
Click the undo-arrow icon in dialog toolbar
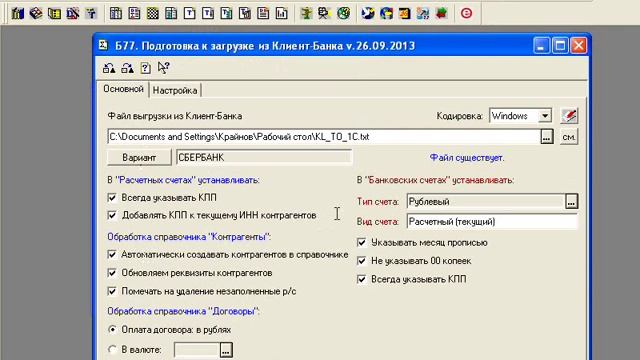109,68
